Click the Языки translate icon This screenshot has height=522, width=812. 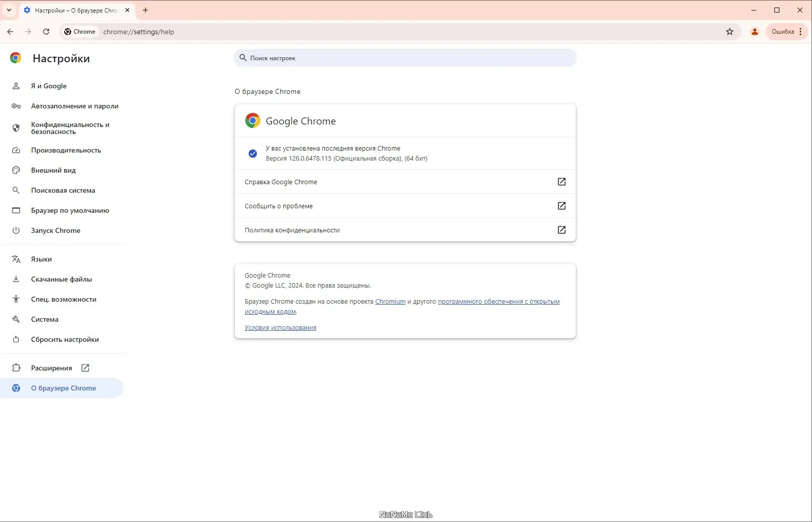coord(16,259)
